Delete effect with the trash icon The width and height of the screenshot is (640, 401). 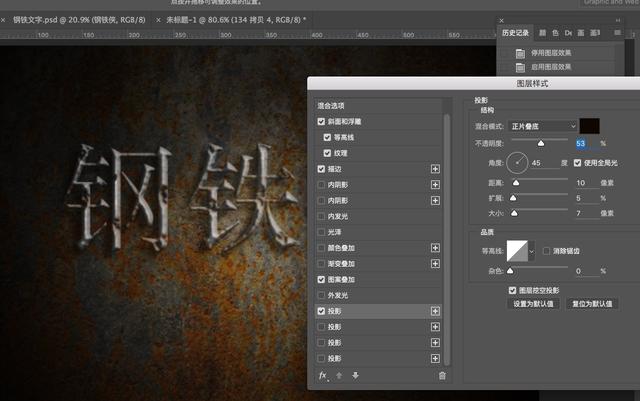pyautogui.click(x=442, y=376)
